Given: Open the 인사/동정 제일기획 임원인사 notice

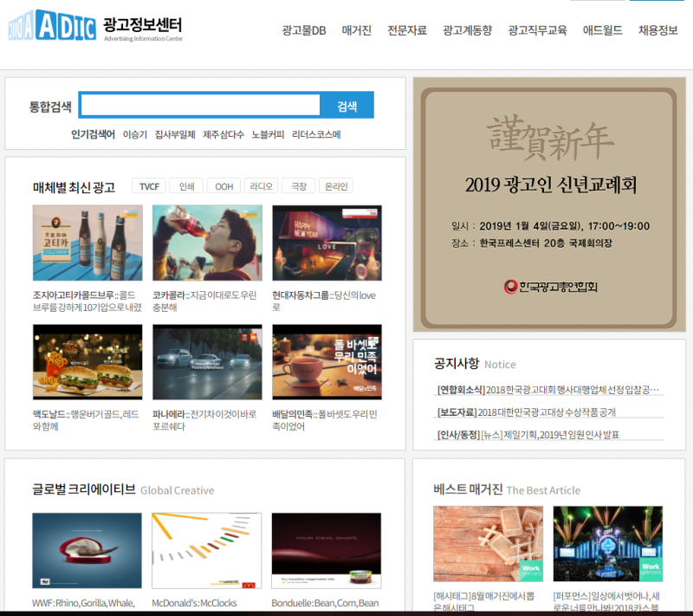Looking at the screenshot, I should (x=528, y=435).
